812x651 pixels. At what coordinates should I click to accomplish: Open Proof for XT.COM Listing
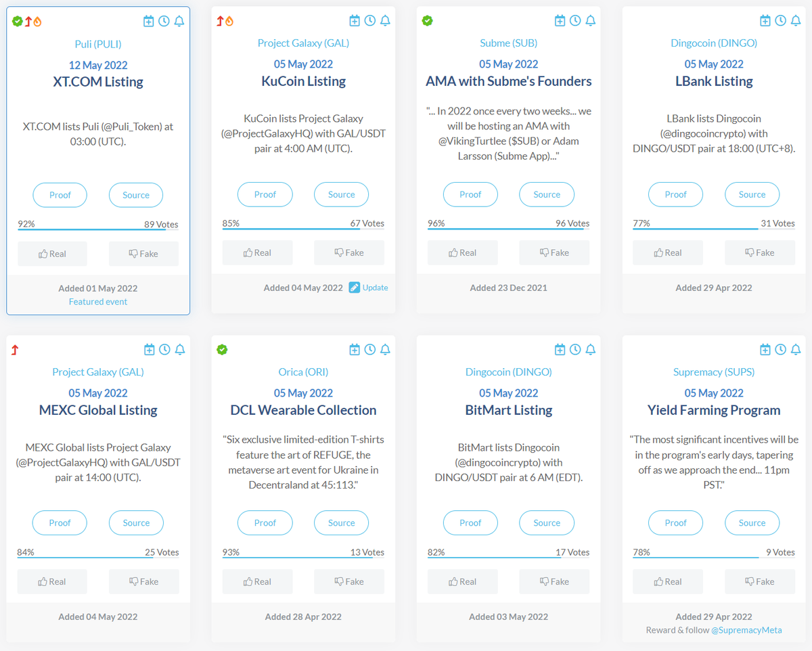pyautogui.click(x=60, y=195)
